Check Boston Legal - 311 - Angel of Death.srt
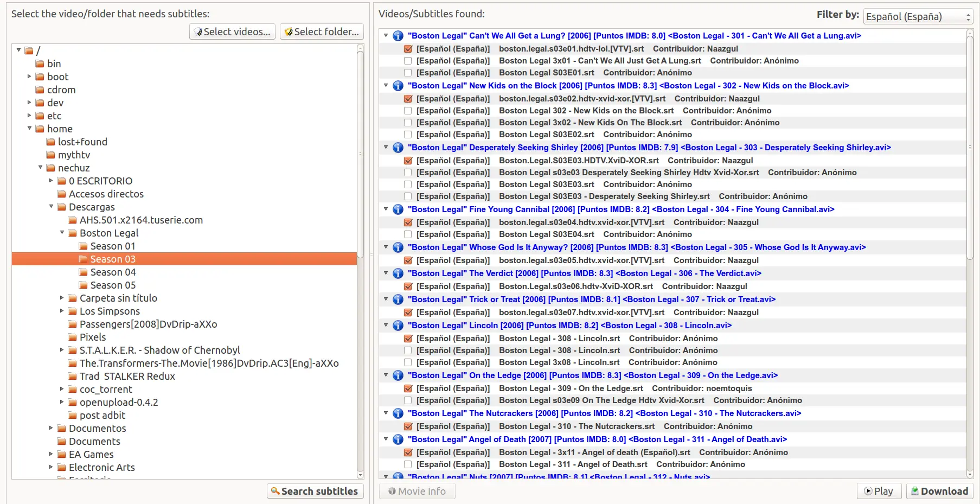980x504 pixels. coord(408,464)
